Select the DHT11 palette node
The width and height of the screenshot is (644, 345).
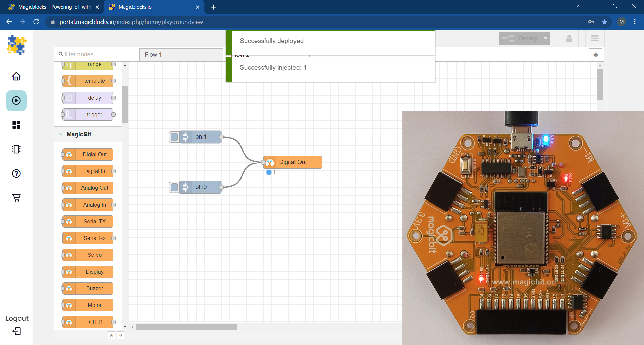point(88,322)
